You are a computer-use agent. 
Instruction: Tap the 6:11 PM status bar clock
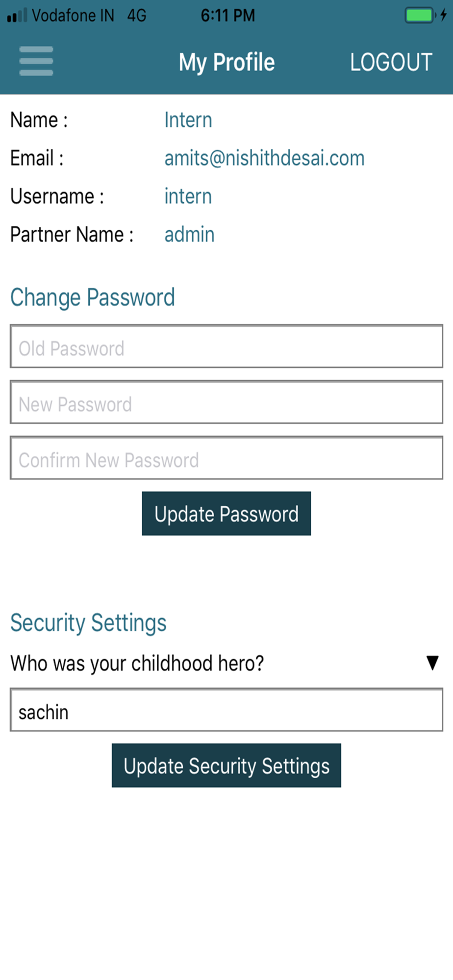click(x=228, y=16)
